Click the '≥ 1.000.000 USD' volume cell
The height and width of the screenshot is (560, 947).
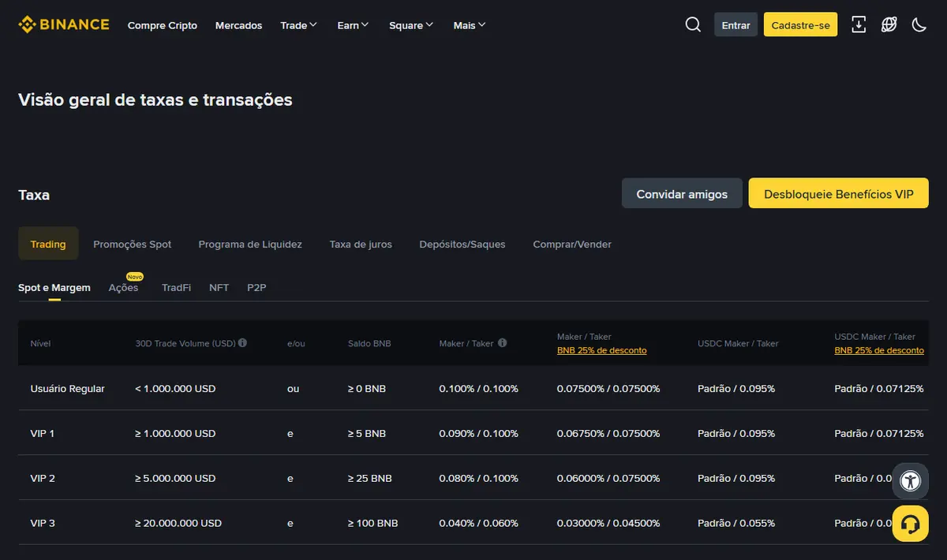[175, 433]
